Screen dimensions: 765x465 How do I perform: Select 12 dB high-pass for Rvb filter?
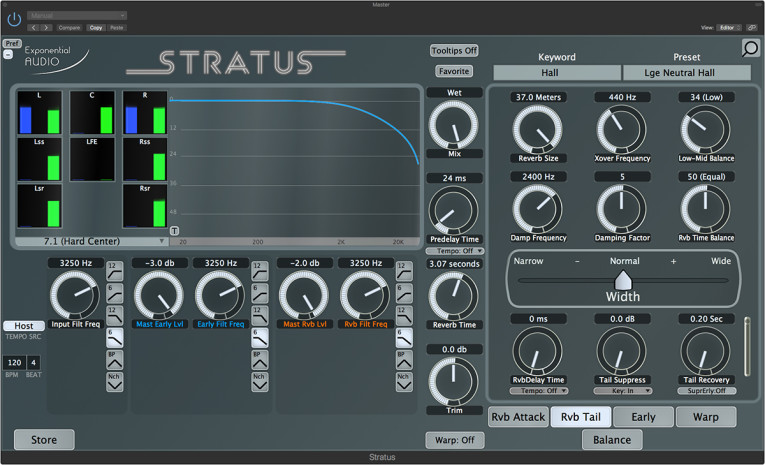click(x=404, y=271)
